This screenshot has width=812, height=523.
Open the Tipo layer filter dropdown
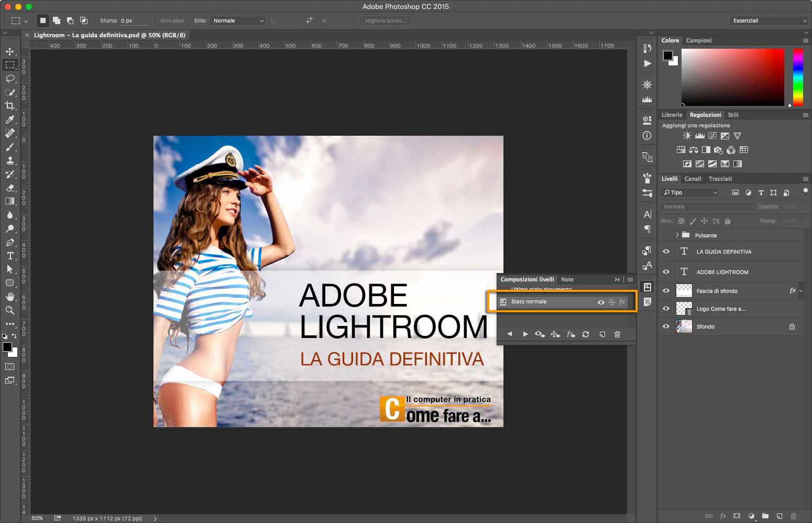tap(689, 193)
